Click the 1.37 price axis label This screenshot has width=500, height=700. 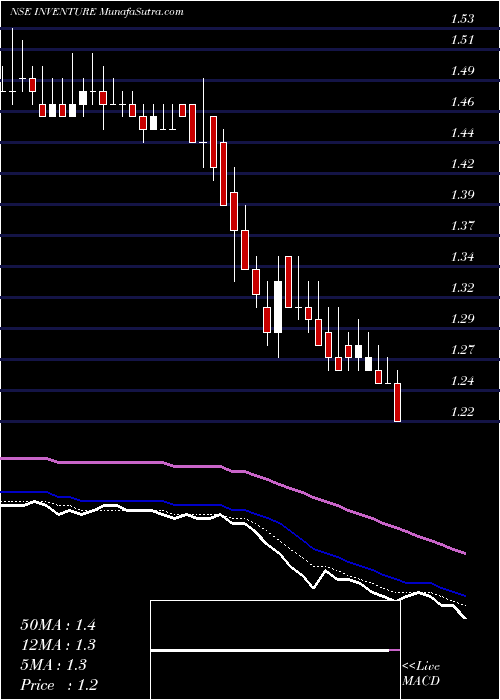click(x=462, y=226)
